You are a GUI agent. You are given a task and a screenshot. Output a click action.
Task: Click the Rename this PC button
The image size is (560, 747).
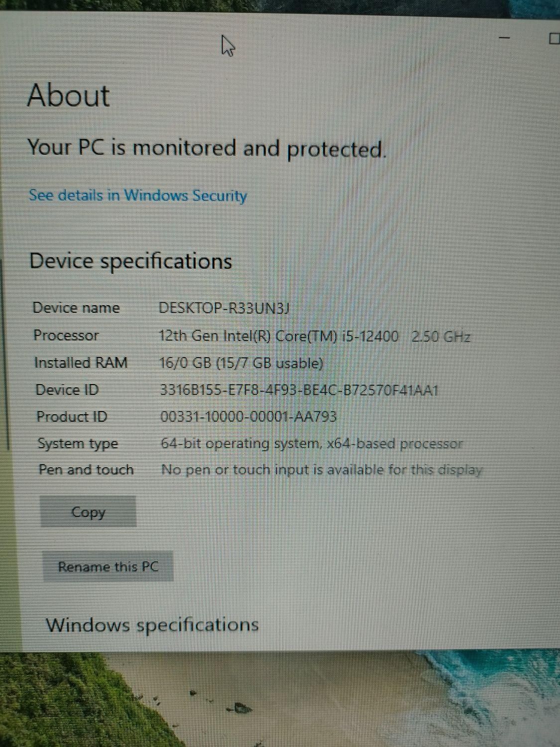pyautogui.click(x=108, y=566)
